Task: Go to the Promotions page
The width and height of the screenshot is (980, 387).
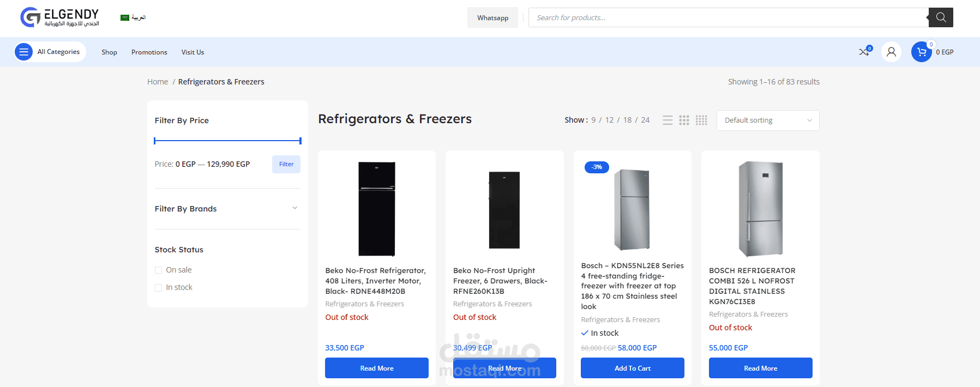Action: coord(149,52)
